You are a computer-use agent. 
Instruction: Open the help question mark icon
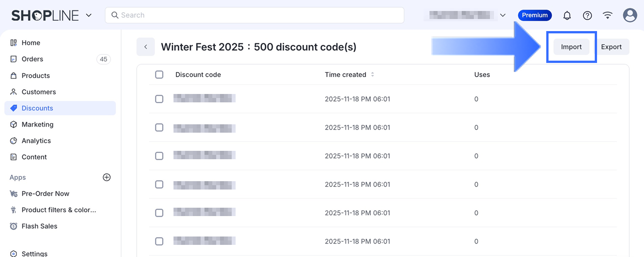tap(587, 16)
